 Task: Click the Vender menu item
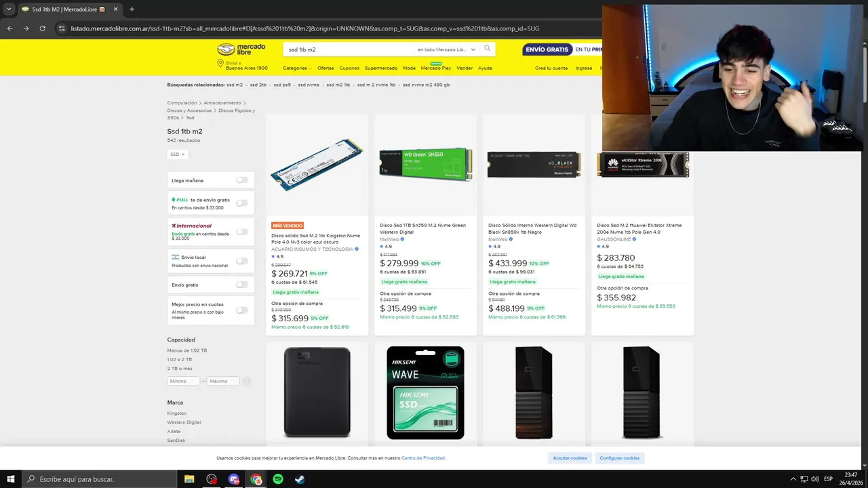click(465, 68)
